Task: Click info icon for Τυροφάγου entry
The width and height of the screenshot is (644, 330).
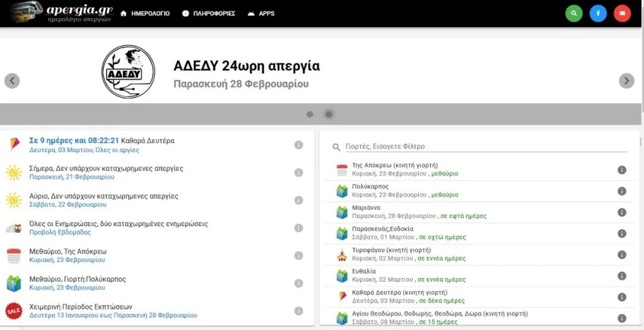Action: (x=622, y=255)
